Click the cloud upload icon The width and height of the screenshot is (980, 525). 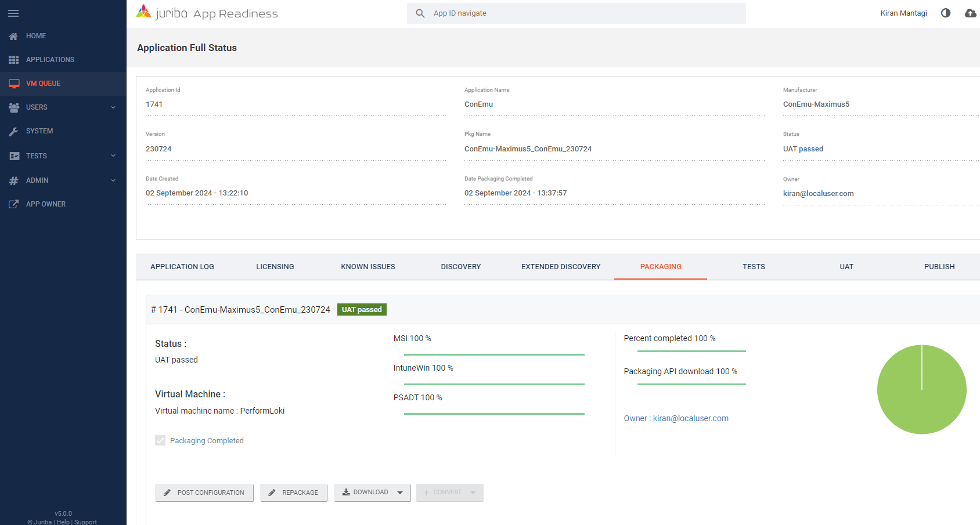point(970,13)
